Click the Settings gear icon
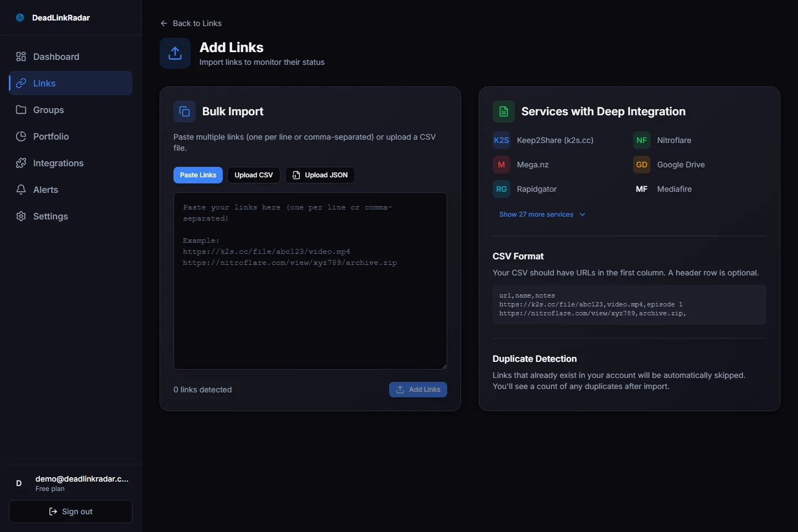This screenshot has width=798, height=532. [21, 216]
